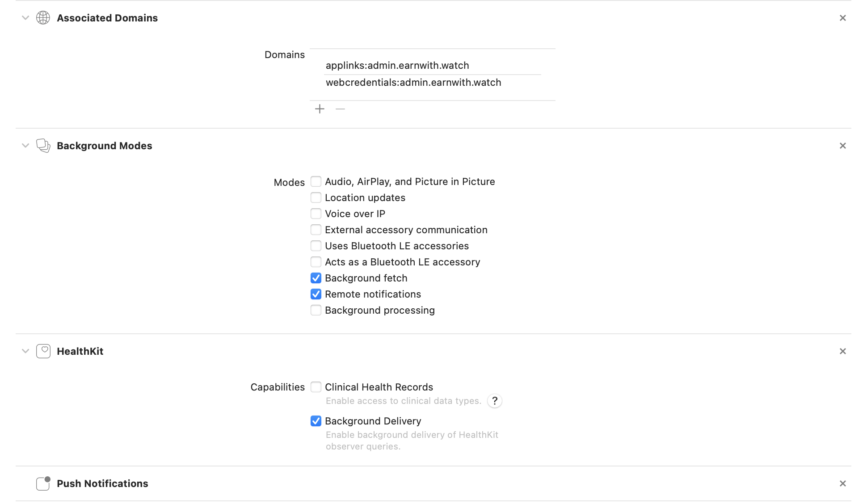The image size is (867, 504).
Task: Add a new domain with the plus button
Action: [320, 109]
